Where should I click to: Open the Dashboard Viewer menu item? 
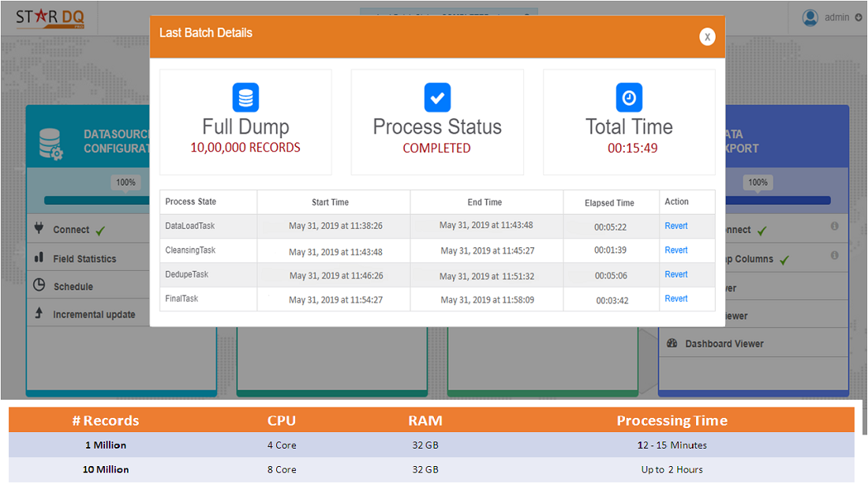click(724, 344)
